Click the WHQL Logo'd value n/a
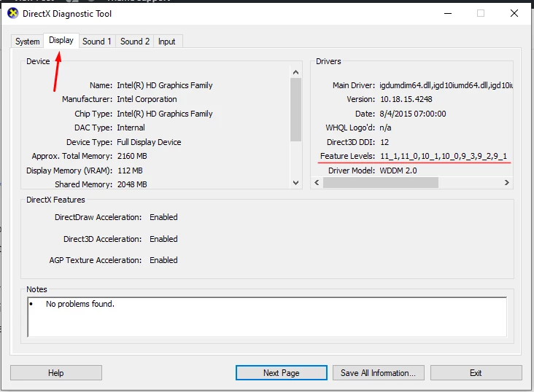This screenshot has width=534, height=392. coord(385,128)
